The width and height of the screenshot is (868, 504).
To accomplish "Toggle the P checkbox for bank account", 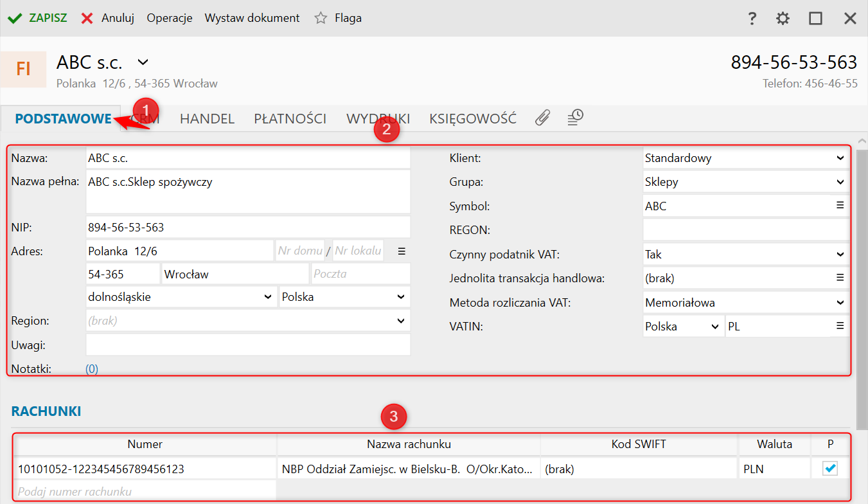I will point(831,469).
